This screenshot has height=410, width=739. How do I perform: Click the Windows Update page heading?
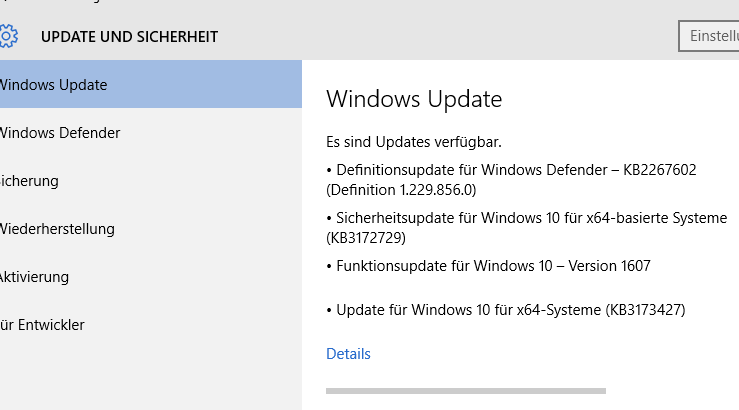pyautogui.click(x=414, y=99)
